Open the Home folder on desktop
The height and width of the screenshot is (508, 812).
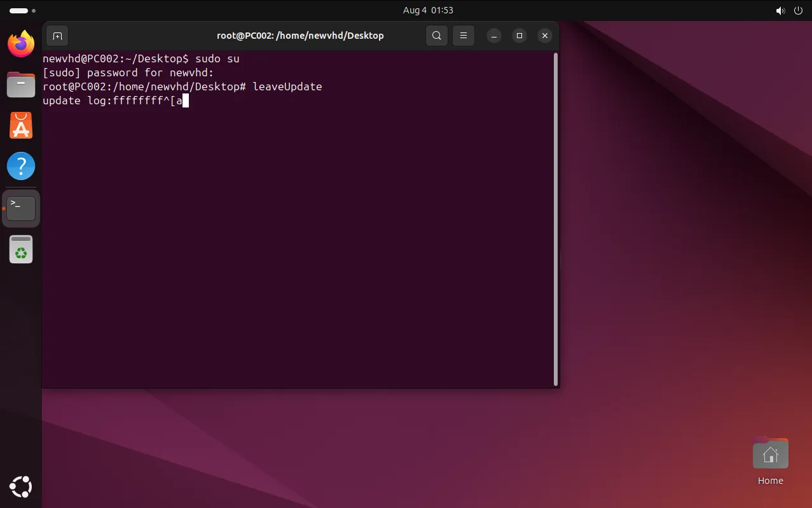pos(770,461)
